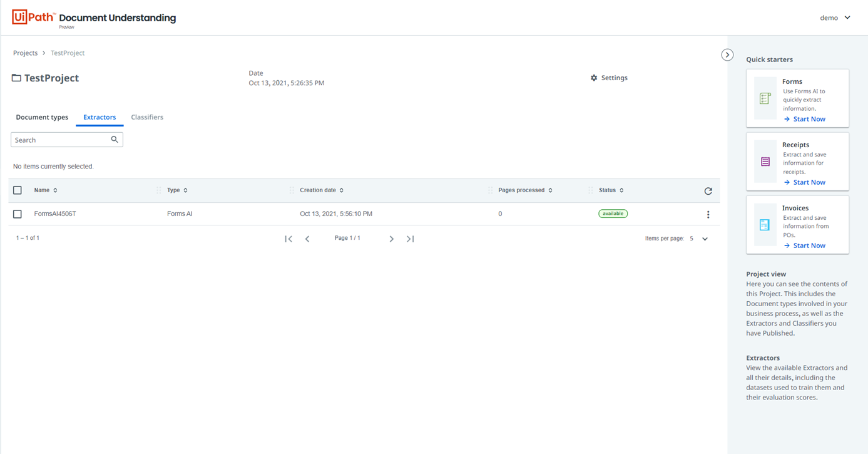This screenshot has width=868, height=454.
Task: Click the Forms quick starter icon
Action: pos(765,98)
